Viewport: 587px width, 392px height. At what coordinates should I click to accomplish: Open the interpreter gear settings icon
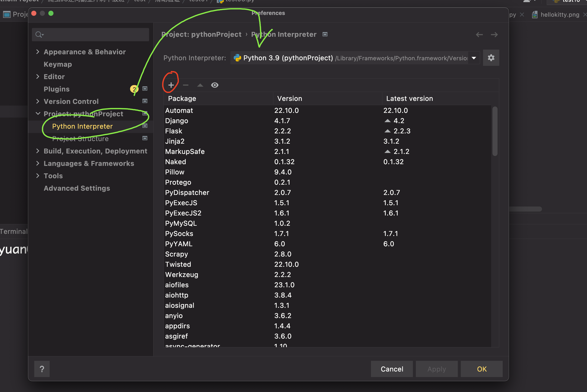[x=491, y=58]
